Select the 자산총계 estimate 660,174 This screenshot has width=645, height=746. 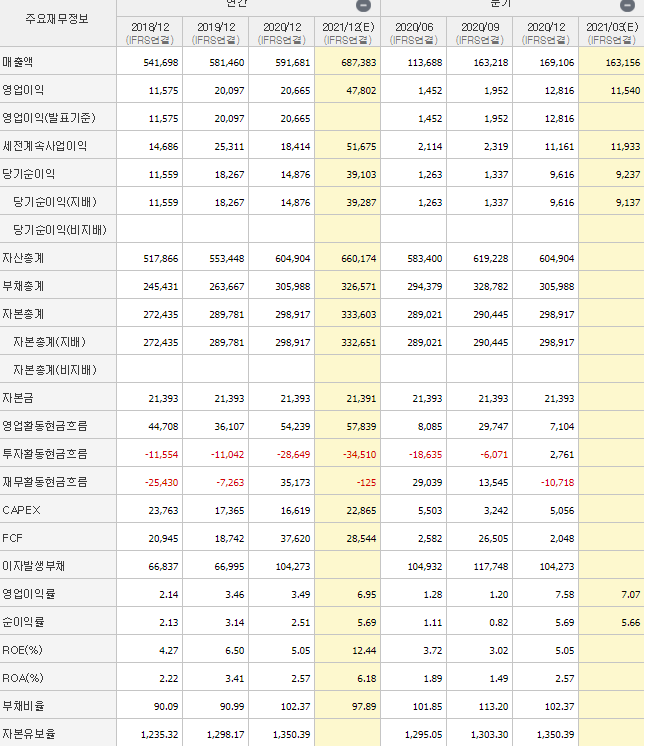359,259
